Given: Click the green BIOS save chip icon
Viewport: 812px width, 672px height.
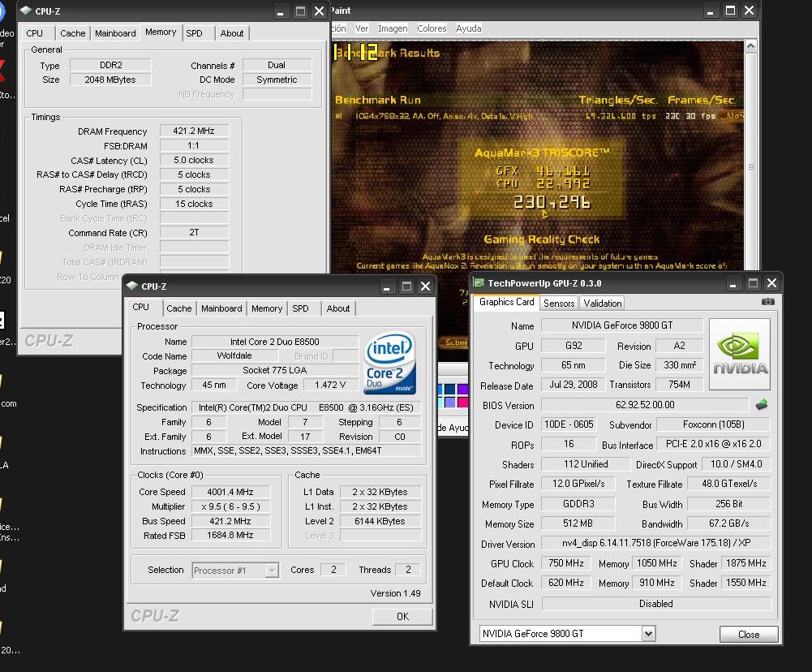Looking at the screenshot, I should coord(761,405).
